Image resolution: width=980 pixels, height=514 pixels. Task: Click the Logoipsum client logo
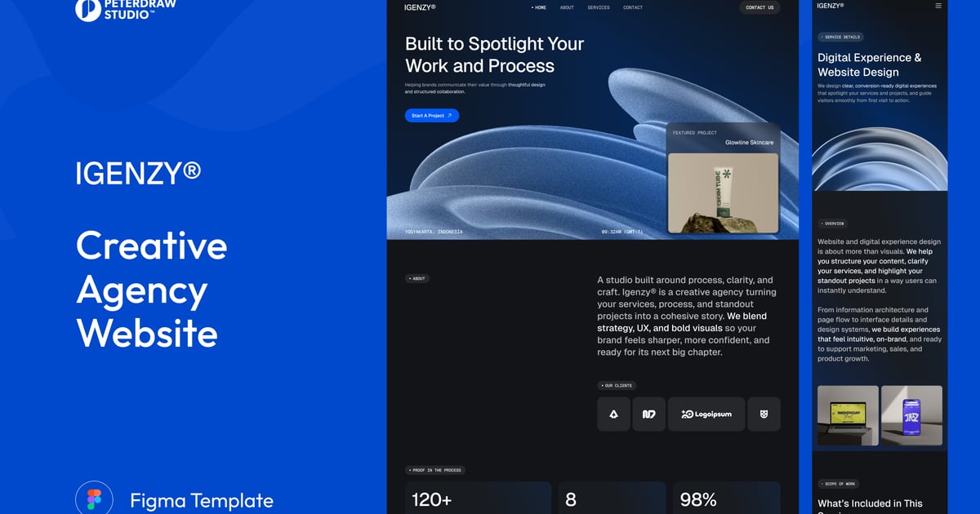(706, 414)
